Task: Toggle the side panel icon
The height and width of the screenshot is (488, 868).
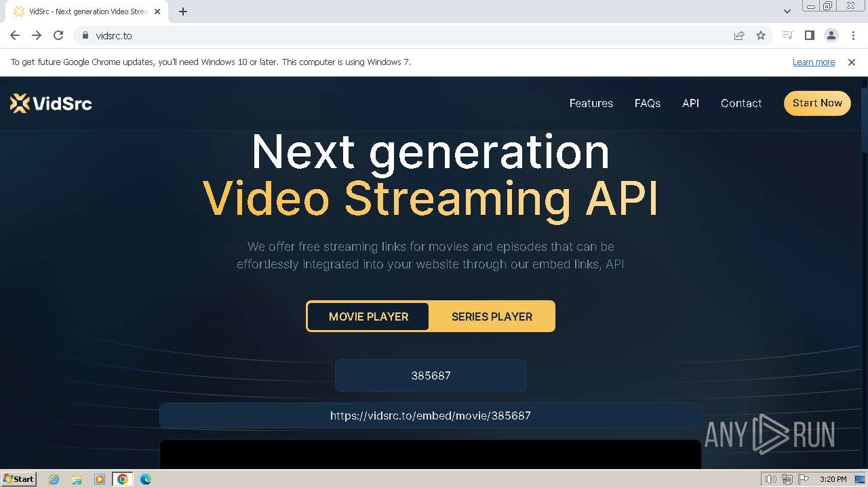Action: point(809,35)
